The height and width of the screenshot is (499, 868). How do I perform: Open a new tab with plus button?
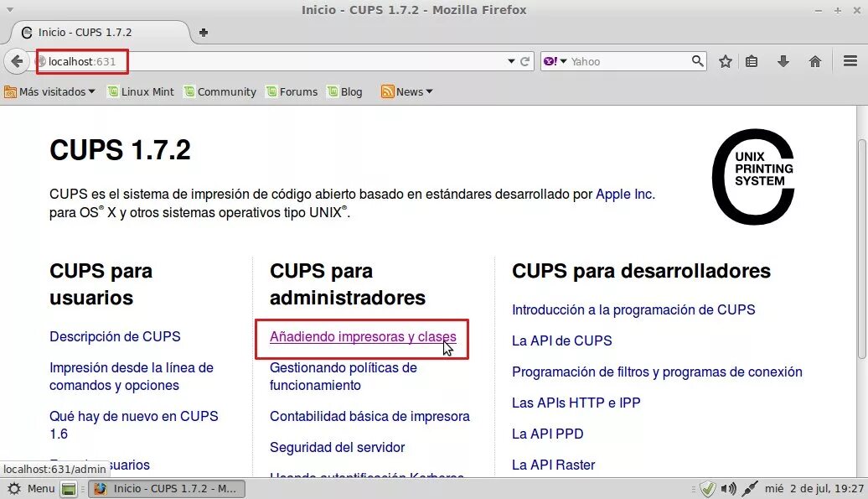tap(203, 33)
